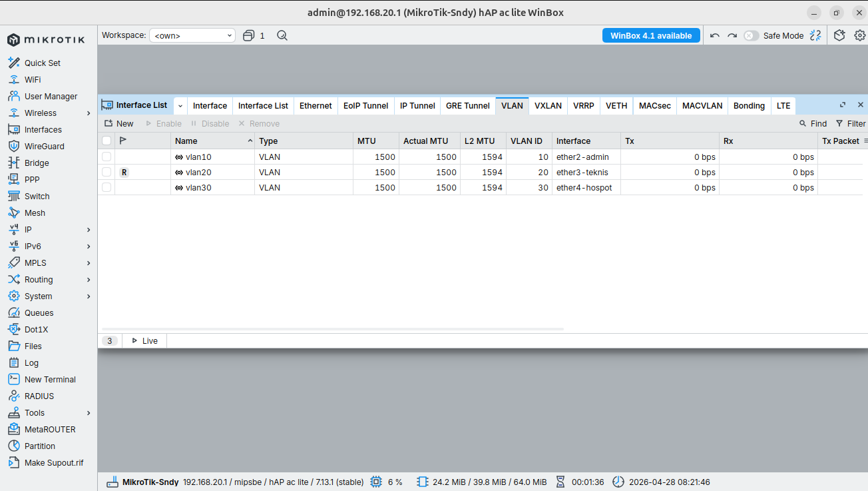Open the Interface List title dropdown chevron

pyautogui.click(x=180, y=105)
